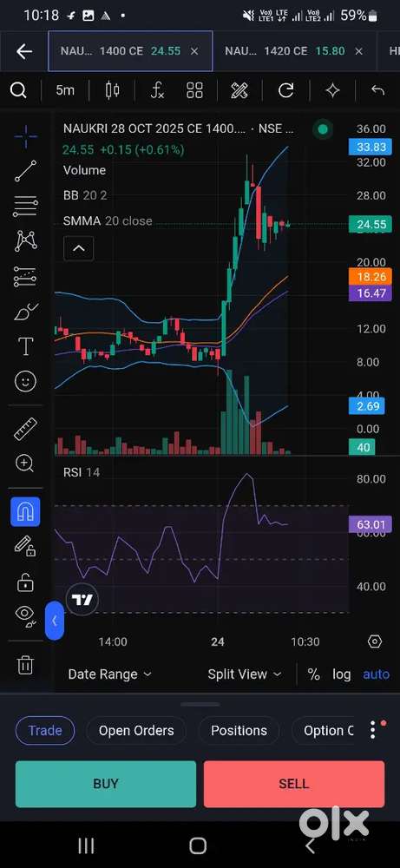Screen dimensions: 400x868
Task: Open the Split View dropdown
Action: (244, 674)
